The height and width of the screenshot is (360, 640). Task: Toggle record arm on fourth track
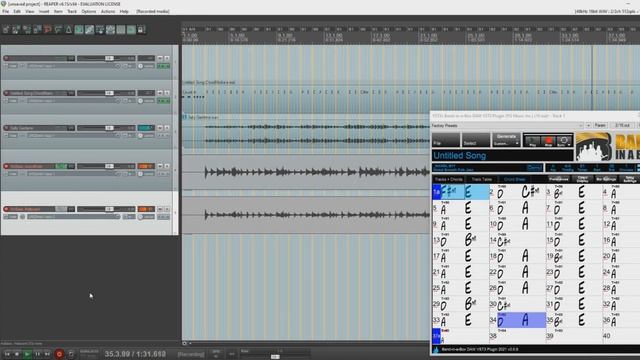(x=6, y=166)
